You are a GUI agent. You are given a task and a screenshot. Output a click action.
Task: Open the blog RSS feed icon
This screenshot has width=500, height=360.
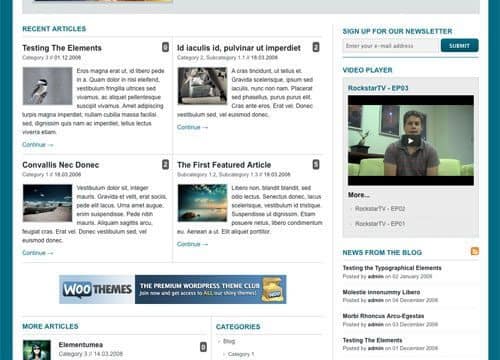coord(475,251)
